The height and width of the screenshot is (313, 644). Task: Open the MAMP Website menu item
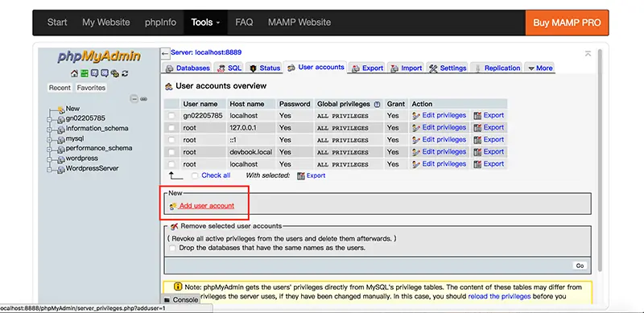(299, 23)
